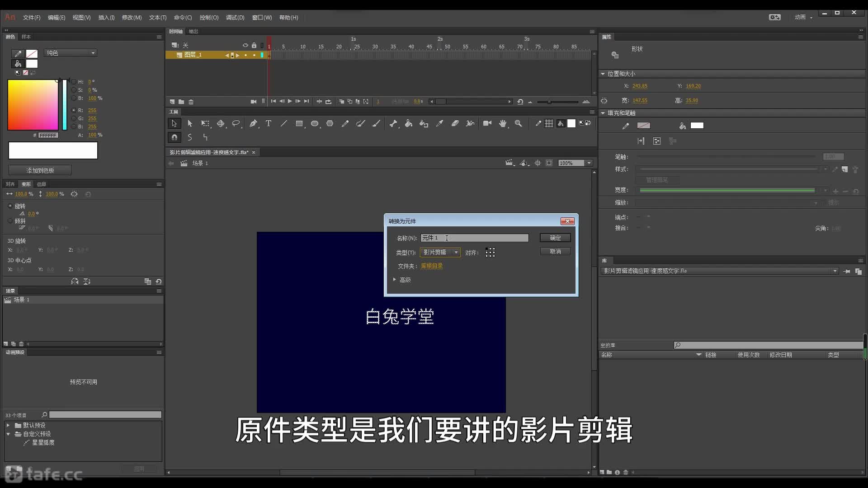This screenshot has height=488, width=868.
Task: Collapse the 填充和笔触 section
Action: tap(603, 113)
